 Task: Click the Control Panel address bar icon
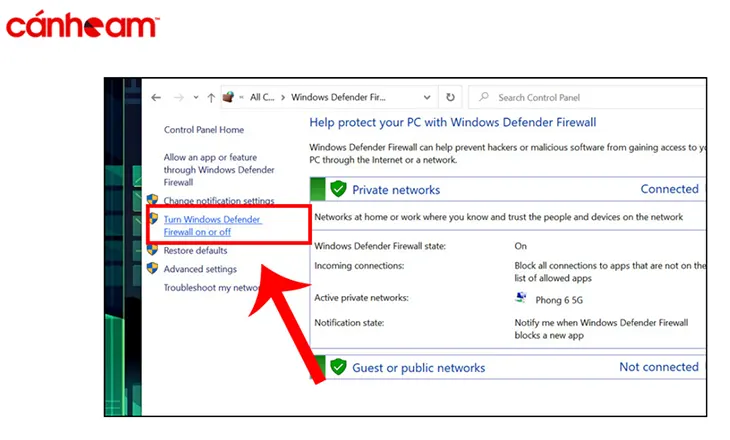tap(228, 97)
